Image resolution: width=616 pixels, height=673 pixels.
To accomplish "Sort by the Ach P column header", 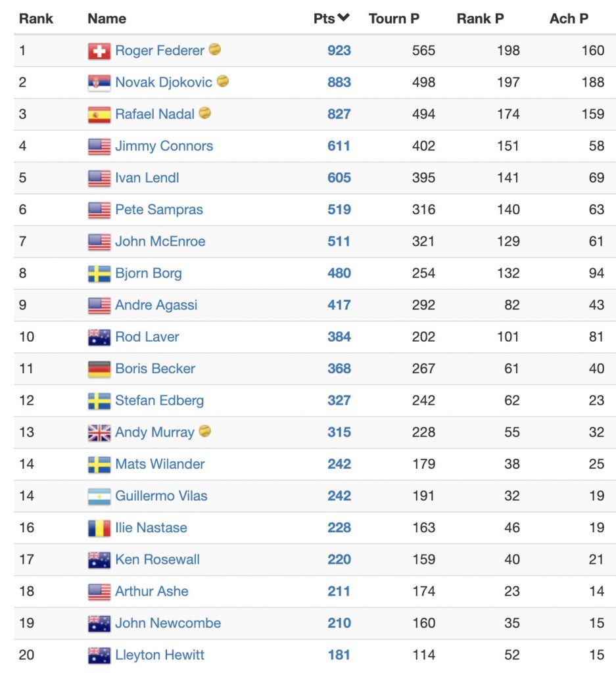I will [569, 18].
